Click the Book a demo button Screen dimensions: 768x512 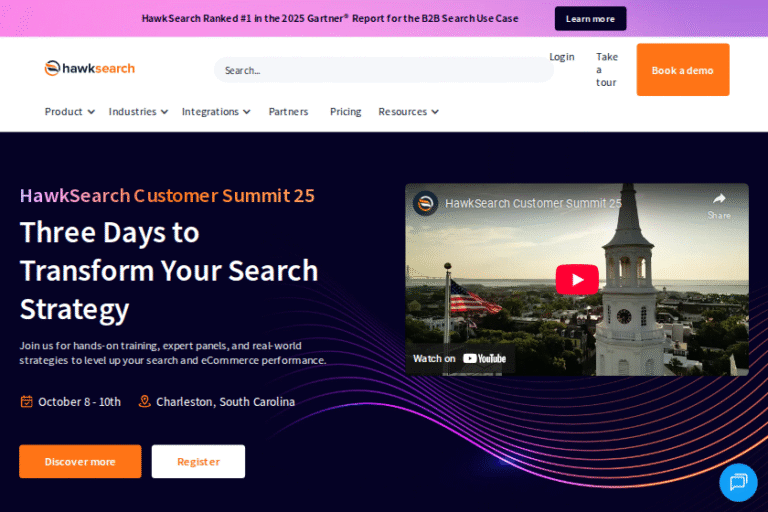click(x=682, y=70)
